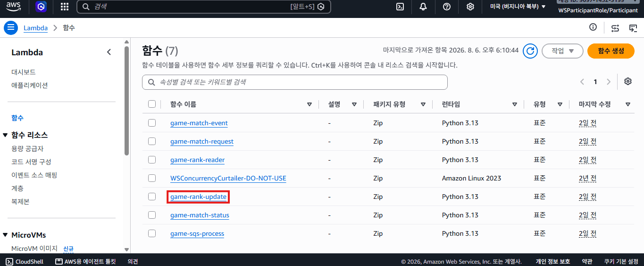The image size is (644, 266).
Task: Open 쿠키 기본 설정 in footer
Action: click(621, 261)
